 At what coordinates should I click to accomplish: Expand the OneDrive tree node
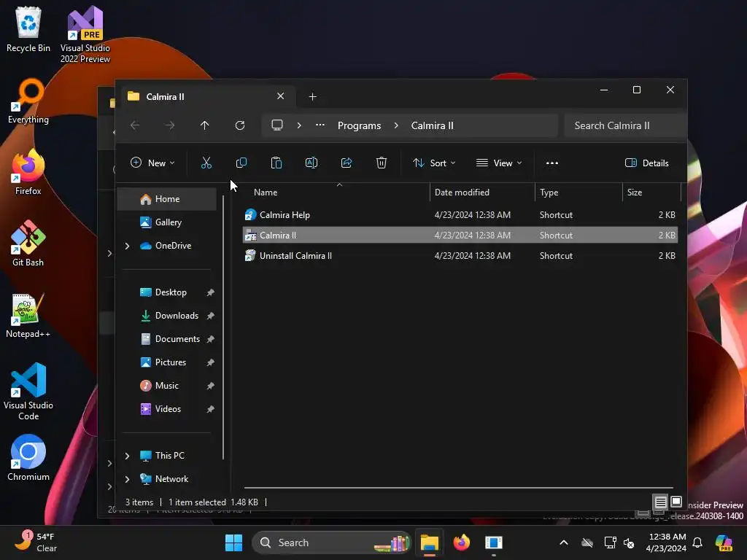click(x=127, y=246)
